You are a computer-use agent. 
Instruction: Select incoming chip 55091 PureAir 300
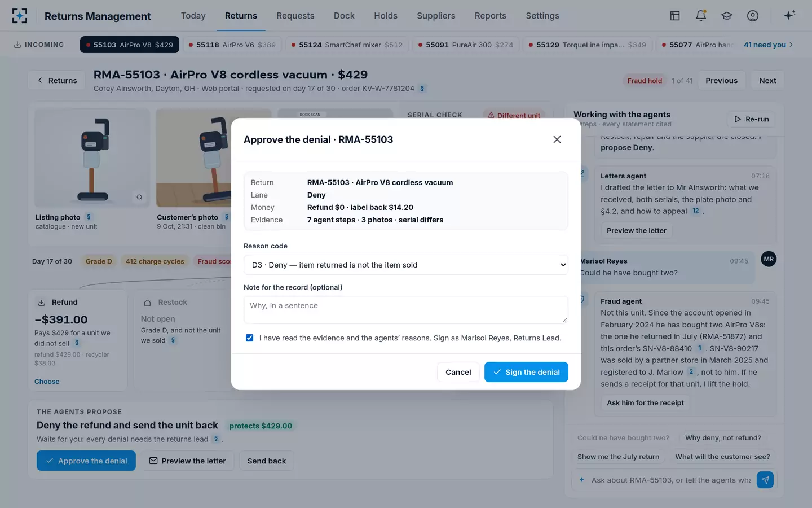tap(466, 45)
